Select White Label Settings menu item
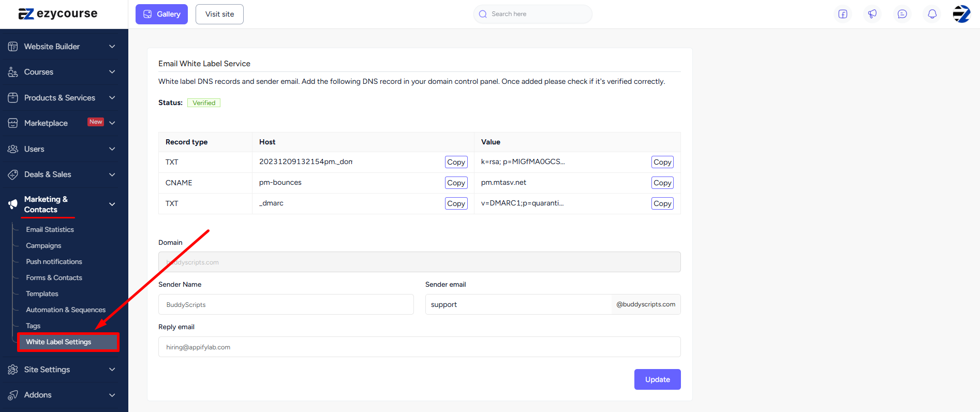Screen dimensions: 980x412 pyautogui.click(x=68, y=342)
